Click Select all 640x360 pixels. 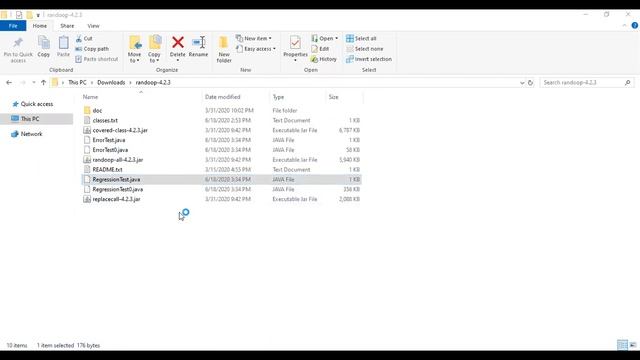coord(361,38)
